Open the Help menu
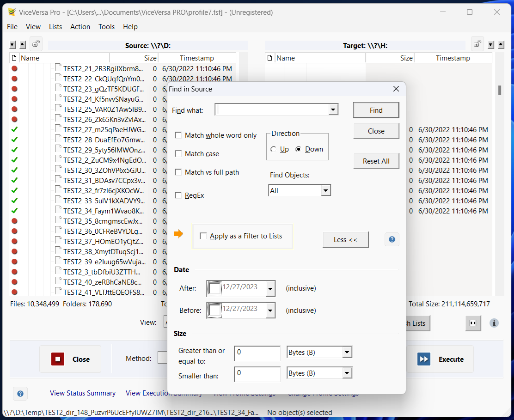The width and height of the screenshot is (514, 420). click(130, 26)
